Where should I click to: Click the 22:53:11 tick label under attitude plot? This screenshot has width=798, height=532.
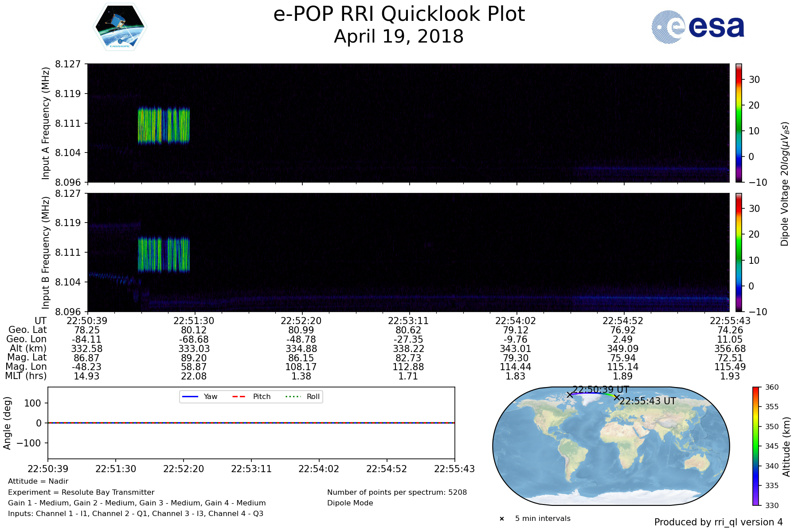click(251, 469)
